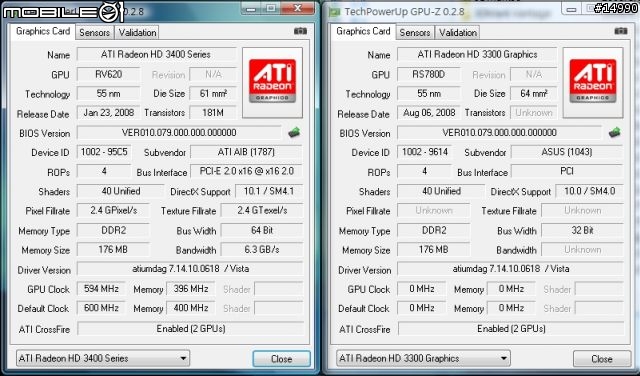
Task: Click BIOS save chip icon in left window
Action: point(294,132)
